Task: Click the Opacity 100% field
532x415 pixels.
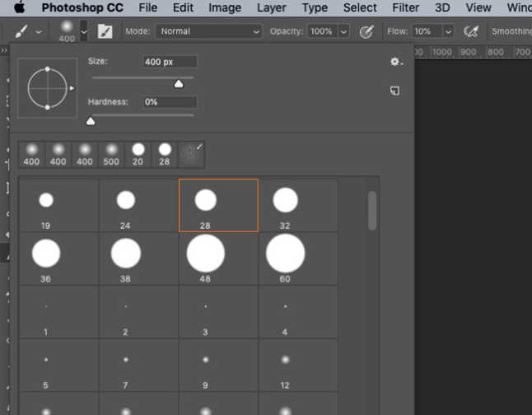Action: [x=322, y=31]
